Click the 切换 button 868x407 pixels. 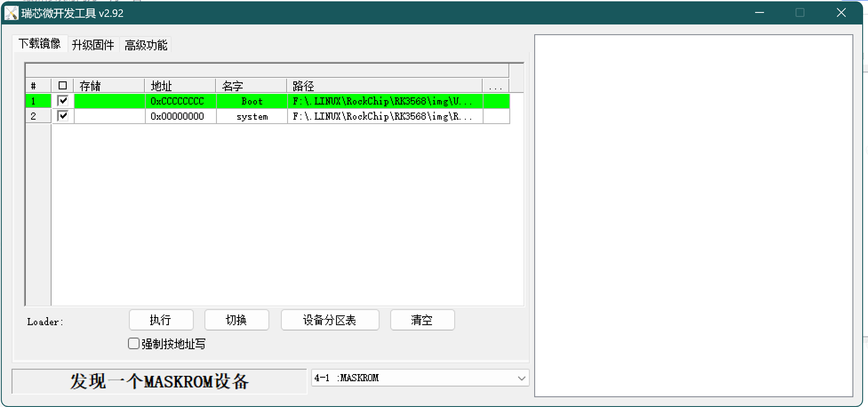[x=236, y=320]
